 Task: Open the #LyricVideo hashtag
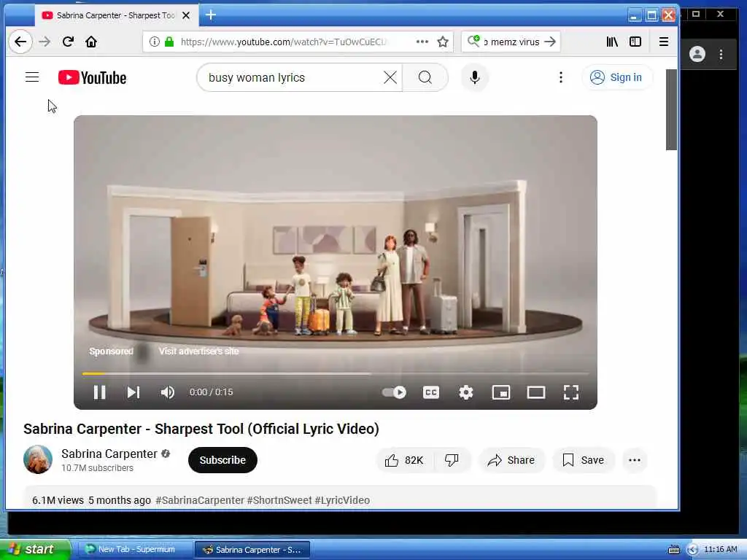[x=342, y=500]
